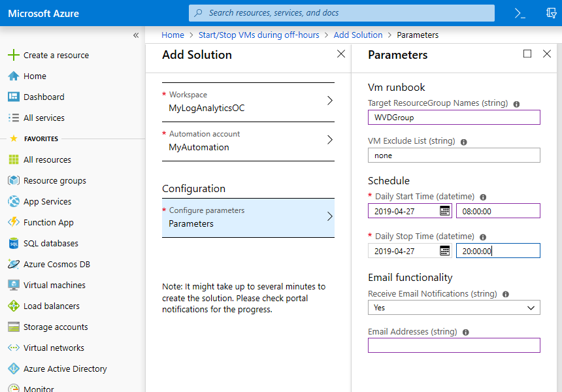Open Storage accounts in the sidebar

(56, 327)
